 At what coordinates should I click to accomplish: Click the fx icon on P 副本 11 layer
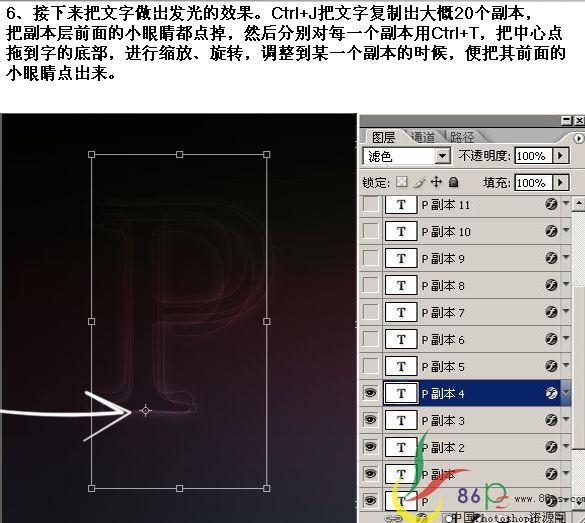point(551,204)
